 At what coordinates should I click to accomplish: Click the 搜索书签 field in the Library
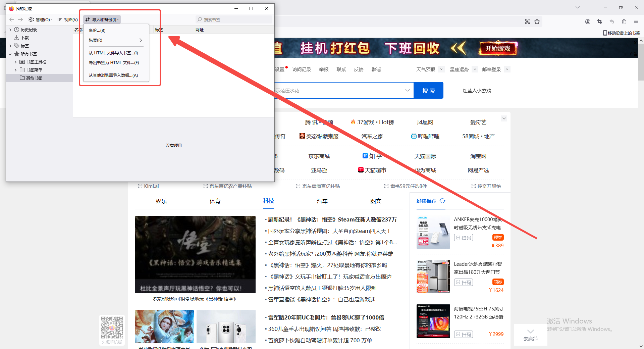[x=234, y=19]
